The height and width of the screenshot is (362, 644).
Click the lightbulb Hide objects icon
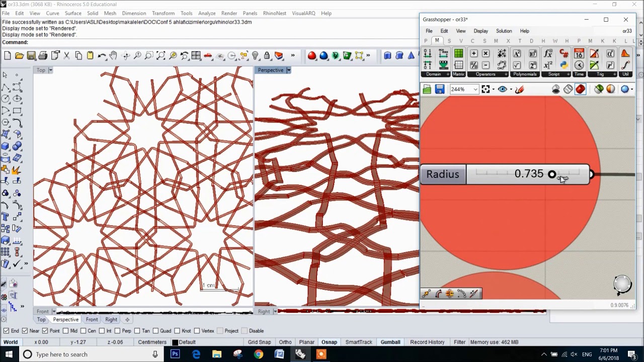pyautogui.click(x=255, y=56)
